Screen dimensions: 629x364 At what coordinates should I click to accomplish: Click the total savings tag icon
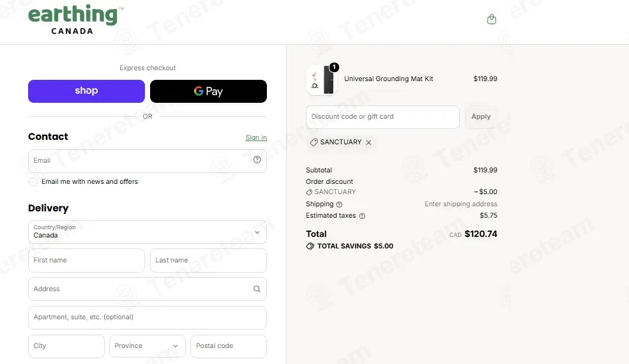[x=310, y=246]
